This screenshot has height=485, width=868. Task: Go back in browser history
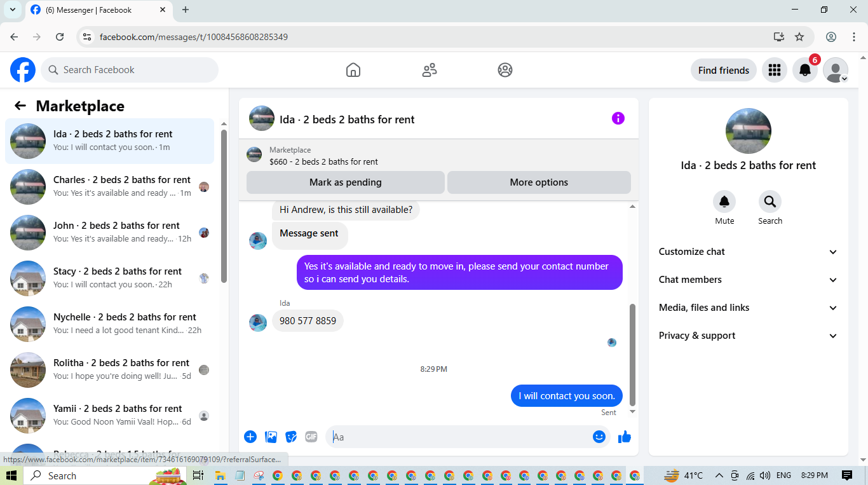click(15, 37)
